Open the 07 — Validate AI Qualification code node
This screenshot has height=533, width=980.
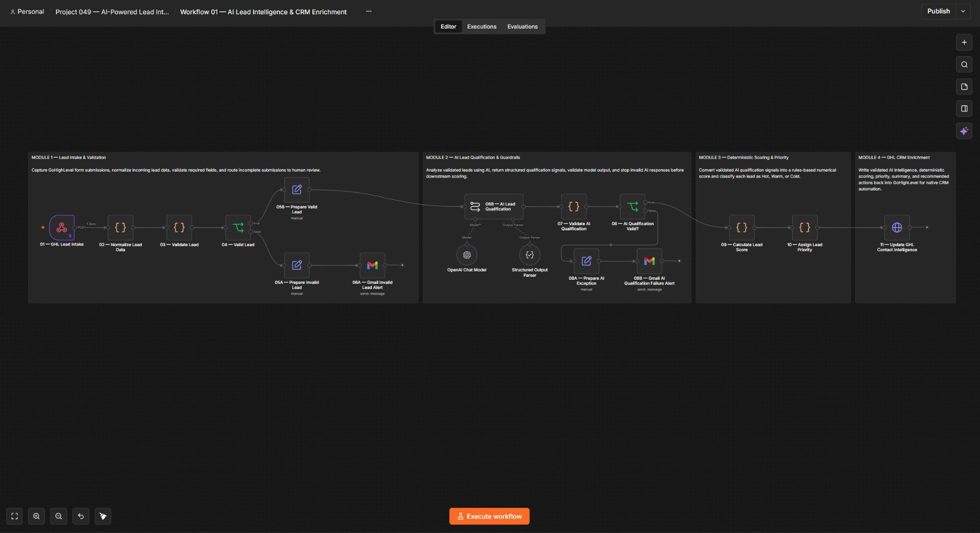click(574, 207)
